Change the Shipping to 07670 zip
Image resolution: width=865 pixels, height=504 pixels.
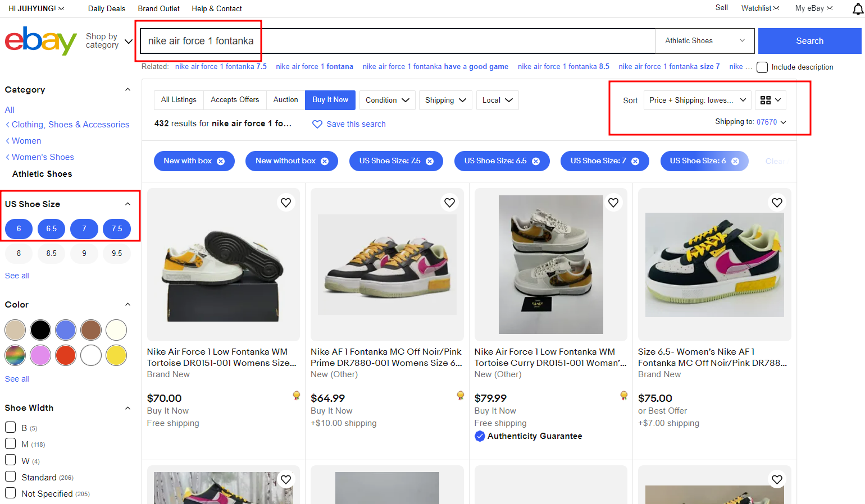point(771,122)
